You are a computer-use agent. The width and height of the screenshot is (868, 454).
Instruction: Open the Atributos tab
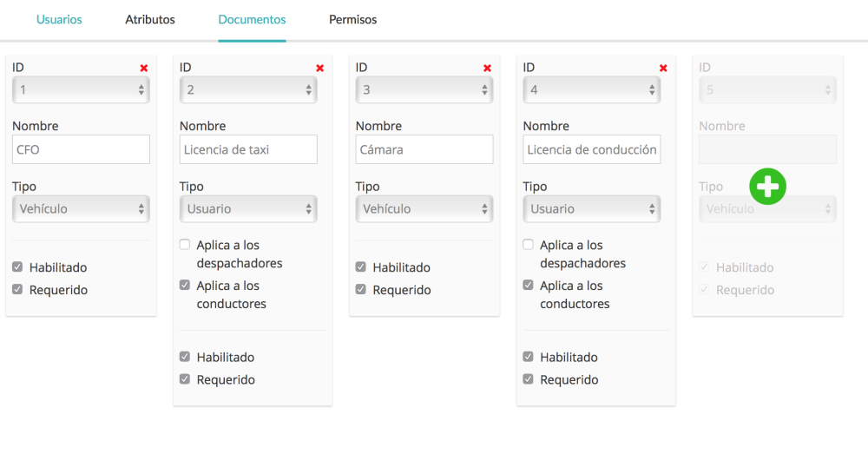coord(150,19)
